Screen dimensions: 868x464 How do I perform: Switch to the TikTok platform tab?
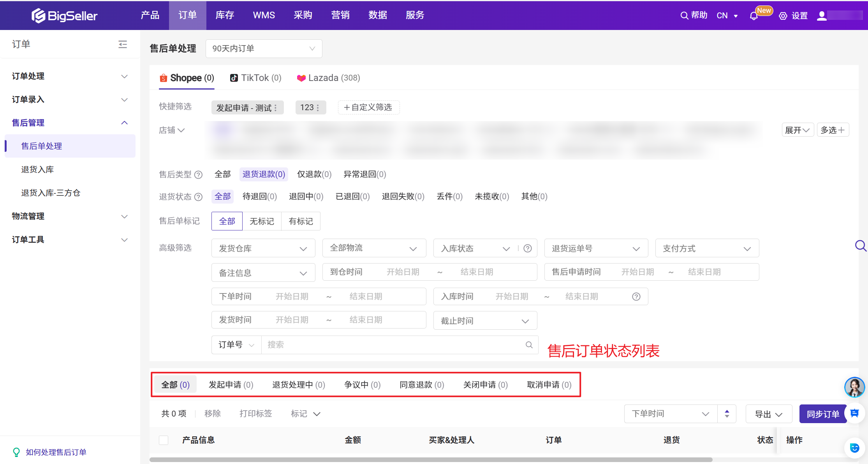tap(255, 78)
